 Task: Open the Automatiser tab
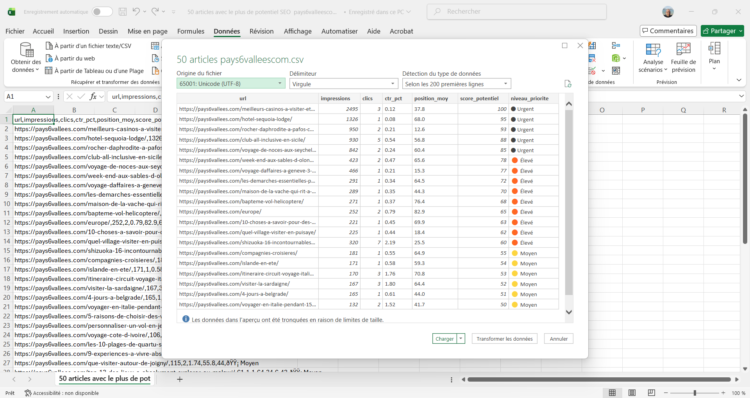coord(339,31)
